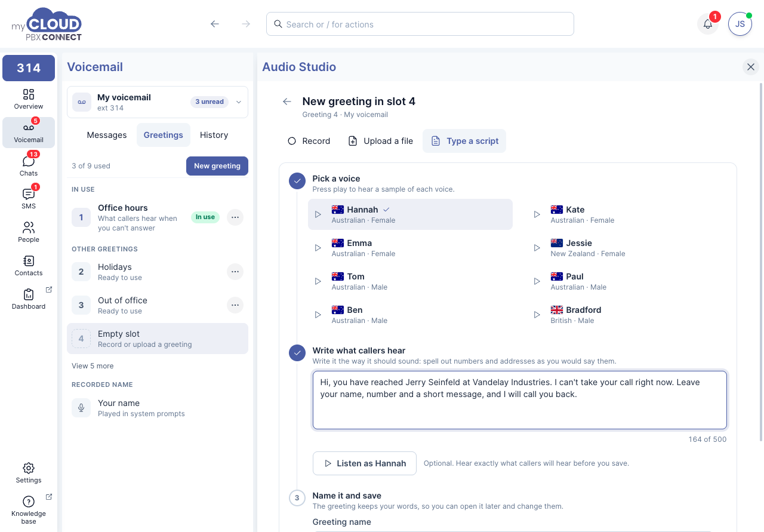Click the Audio Studio vertical scrollbar

click(x=760, y=263)
